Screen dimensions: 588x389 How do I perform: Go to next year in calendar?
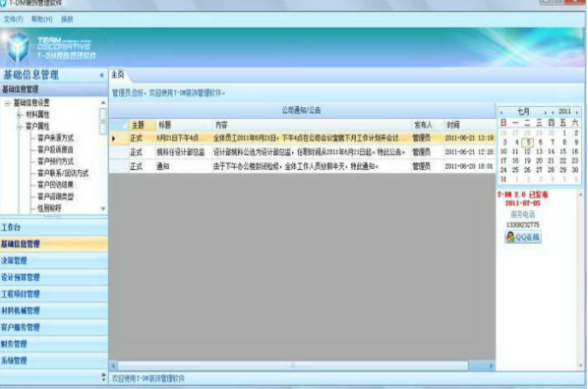pyautogui.click(x=577, y=112)
